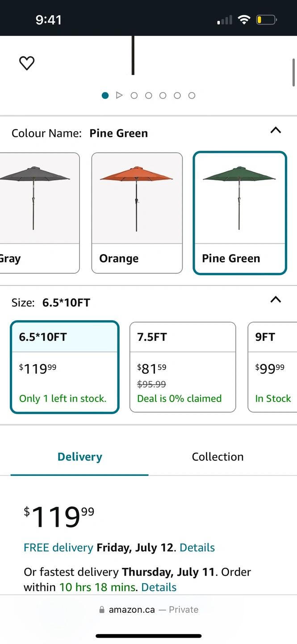Jump to the last image carousel dot
The image size is (297, 644).
[x=192, y=95]
